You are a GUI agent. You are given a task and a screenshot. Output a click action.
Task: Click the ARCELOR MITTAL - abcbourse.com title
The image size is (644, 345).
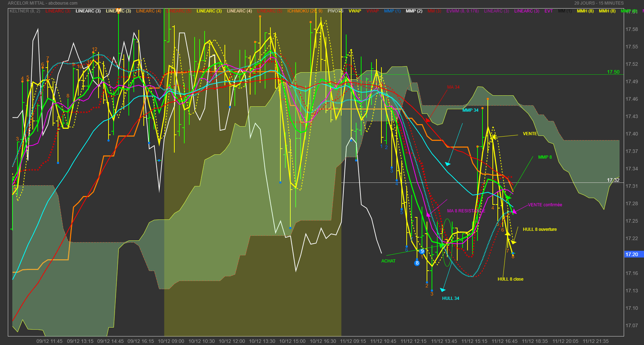pyautogui.click(x=43, y=3)
